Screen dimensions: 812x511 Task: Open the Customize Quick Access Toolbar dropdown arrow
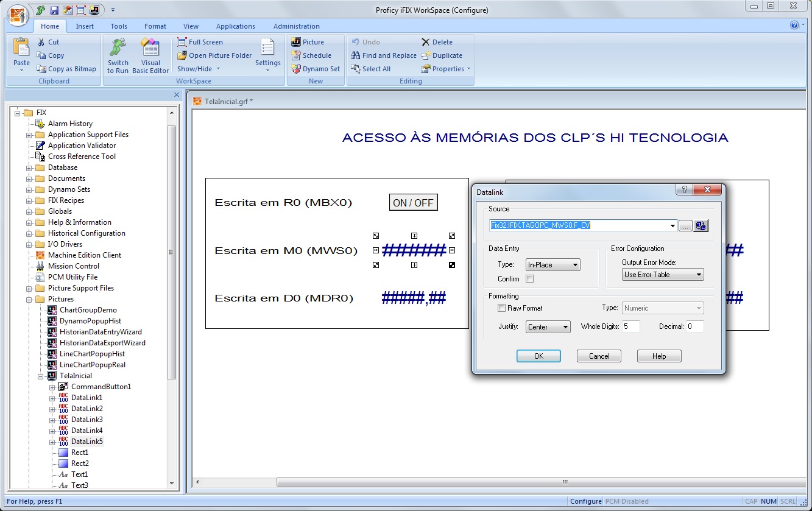(113, 10)
